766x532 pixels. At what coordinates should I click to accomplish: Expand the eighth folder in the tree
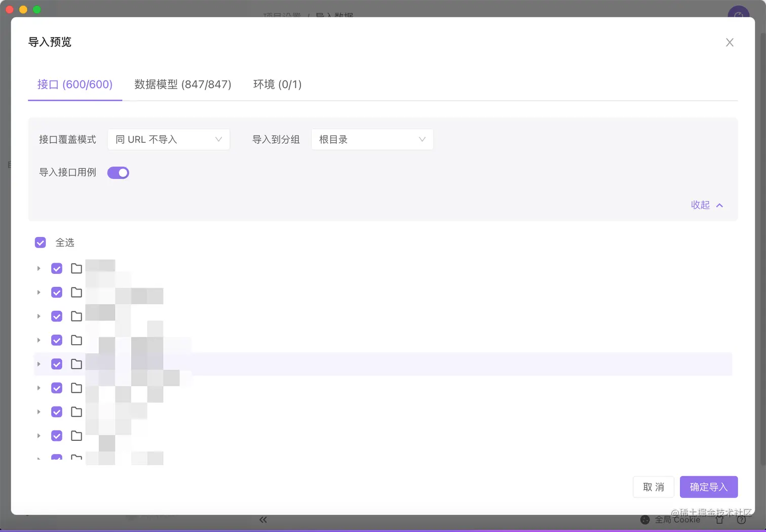click(39, 436)
